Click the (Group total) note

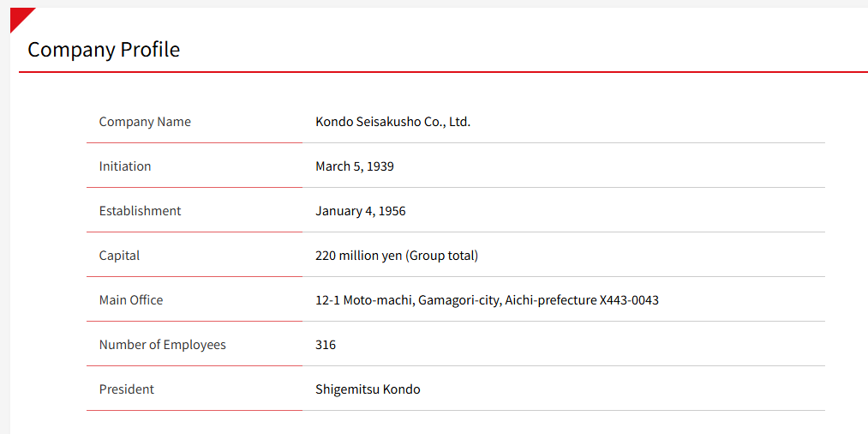pos(442,256)
